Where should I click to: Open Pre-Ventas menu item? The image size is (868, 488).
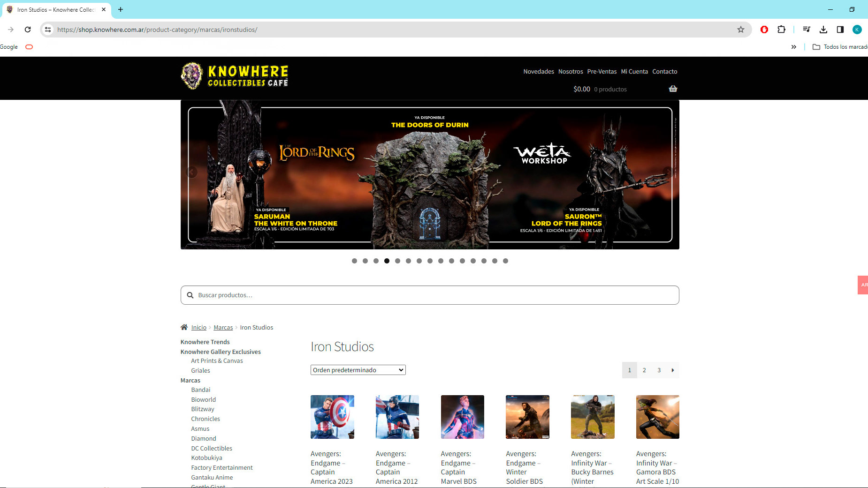[602, 72]
